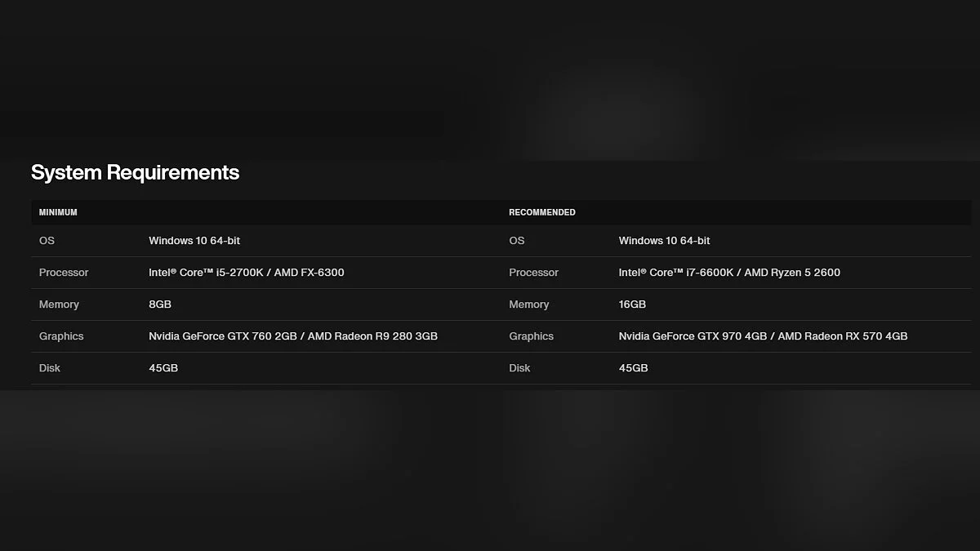Click the Graphics label under Minimum
The height and width of the screenshot is (551, 980).
(61, 336)
